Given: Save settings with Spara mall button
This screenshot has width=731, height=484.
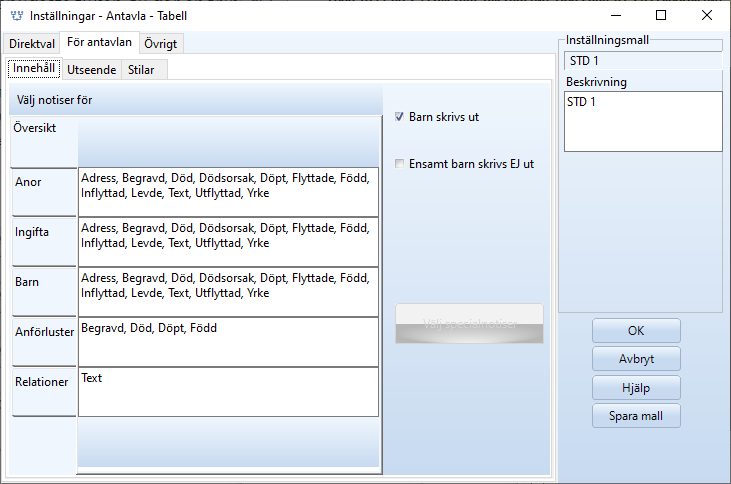Looking at the screenshot, I should click(x=636, y=416).
